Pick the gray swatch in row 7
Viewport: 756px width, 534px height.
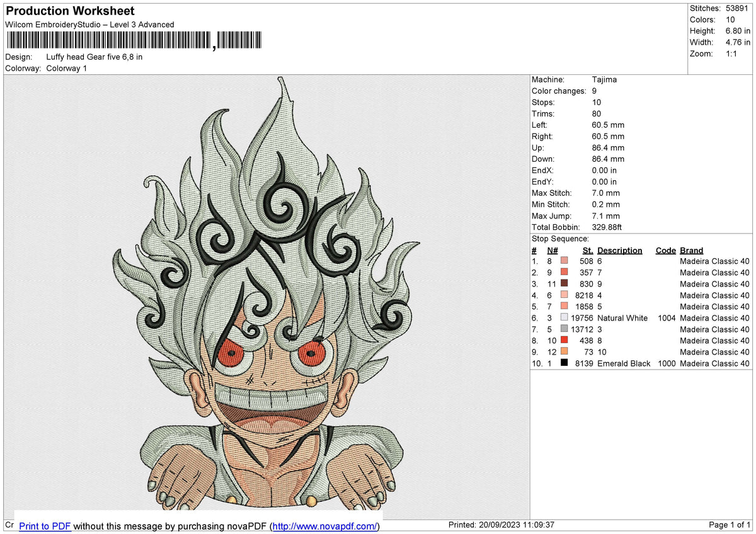[564, 329]
